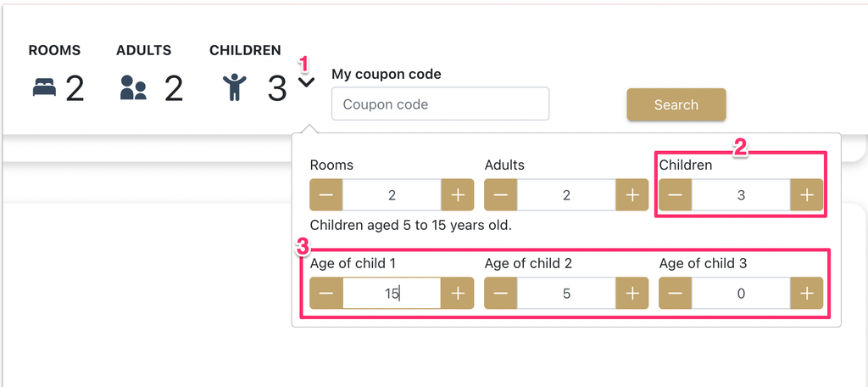
Task: Raise Age of child 2 with plus
Action: [632, 293]
